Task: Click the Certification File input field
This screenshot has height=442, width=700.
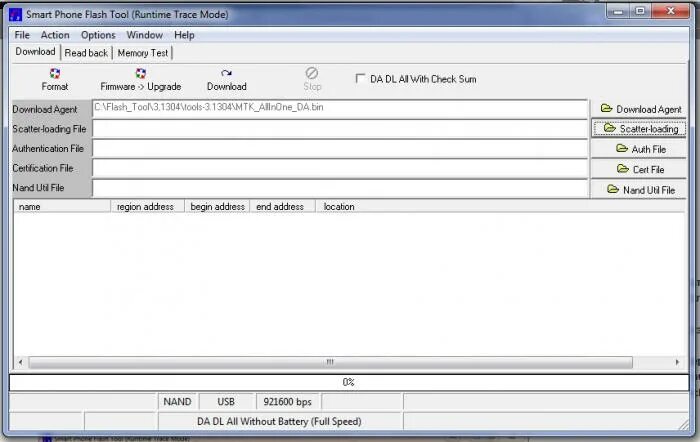Action: tap(340, 168)
